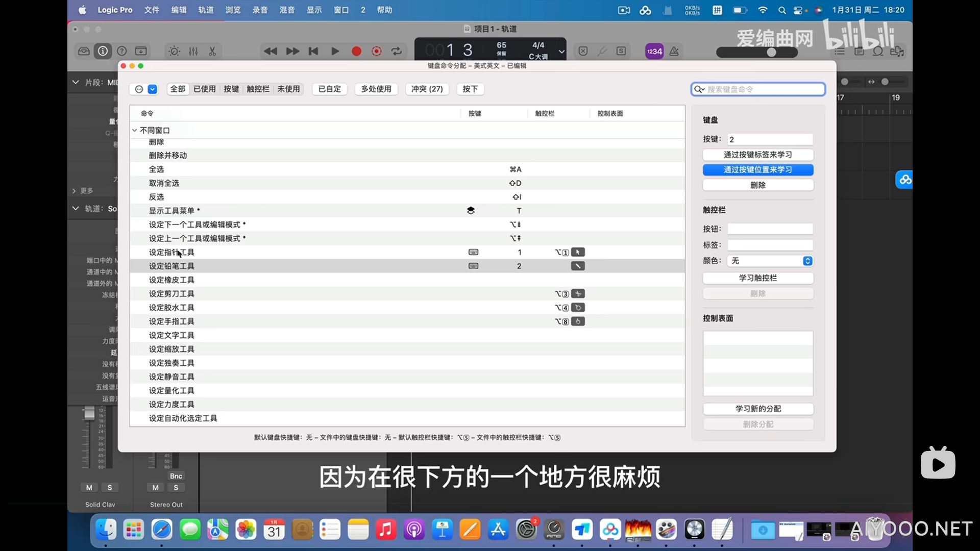
Task: Toggle the Cycle loop button
Action: click(x=397, y=51)
